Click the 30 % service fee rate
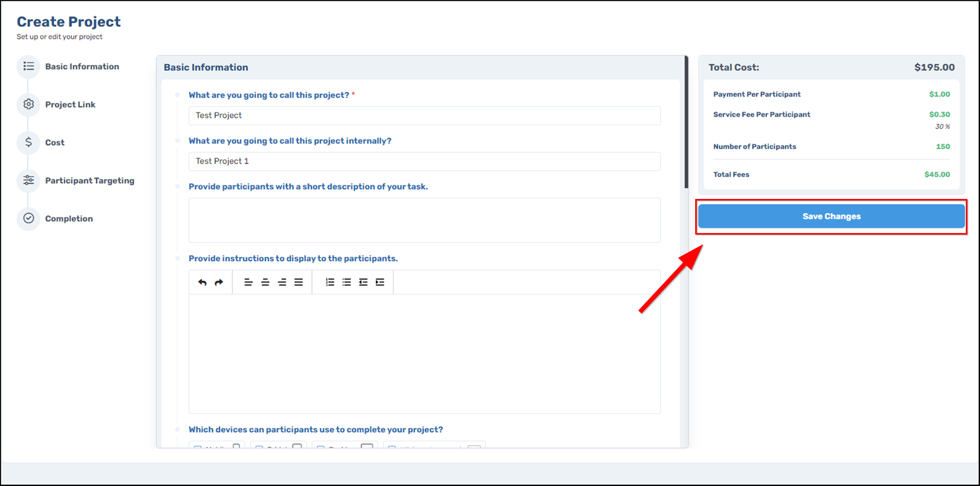 click(x=942, y=126)
